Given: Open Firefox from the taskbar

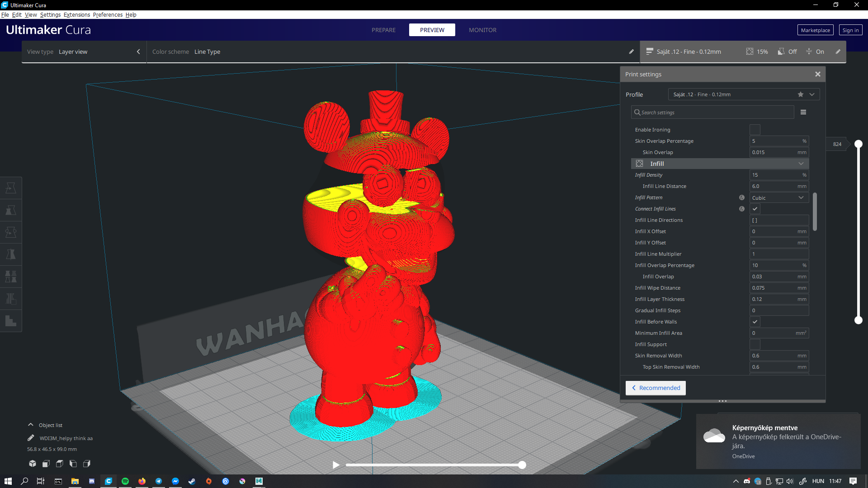Looking at the screenshot, I should coord(142,481).
